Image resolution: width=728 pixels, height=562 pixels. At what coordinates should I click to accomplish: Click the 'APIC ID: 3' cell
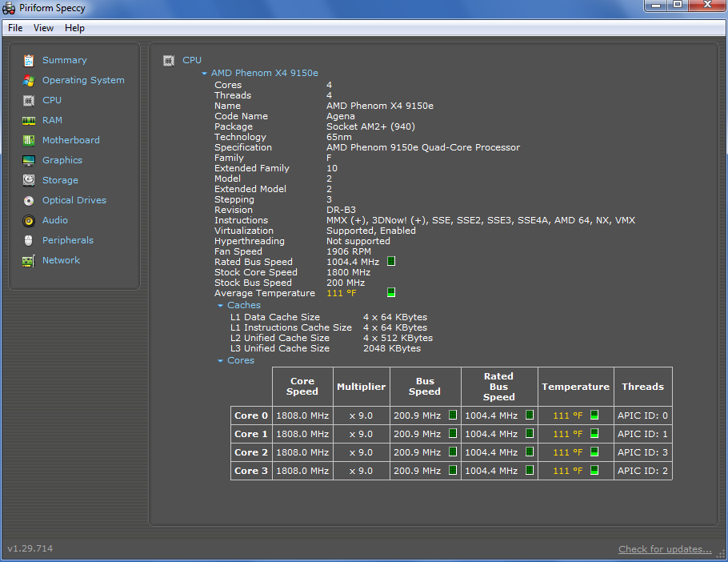[642, 452]
